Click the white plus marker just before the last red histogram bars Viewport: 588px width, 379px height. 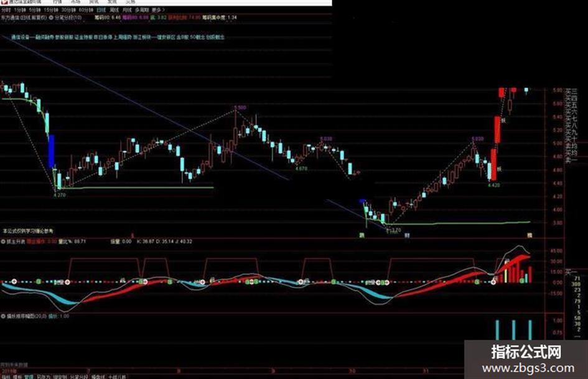click(x=493, y=282)
